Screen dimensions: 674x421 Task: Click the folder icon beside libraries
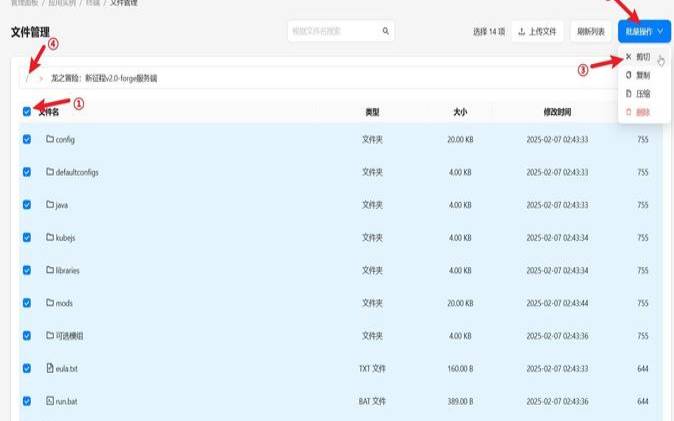49,270
